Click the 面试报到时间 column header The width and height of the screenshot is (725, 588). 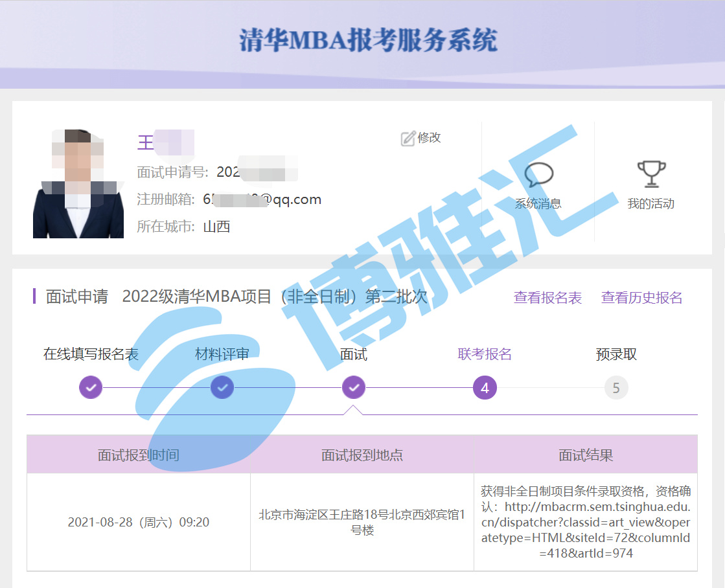click(138, 455)
